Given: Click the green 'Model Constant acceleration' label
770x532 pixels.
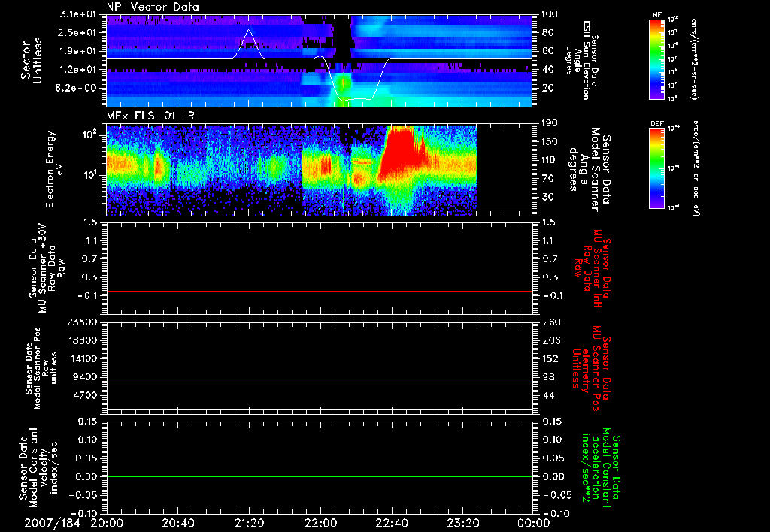Looking at the screenshot, I should [602, 467].
